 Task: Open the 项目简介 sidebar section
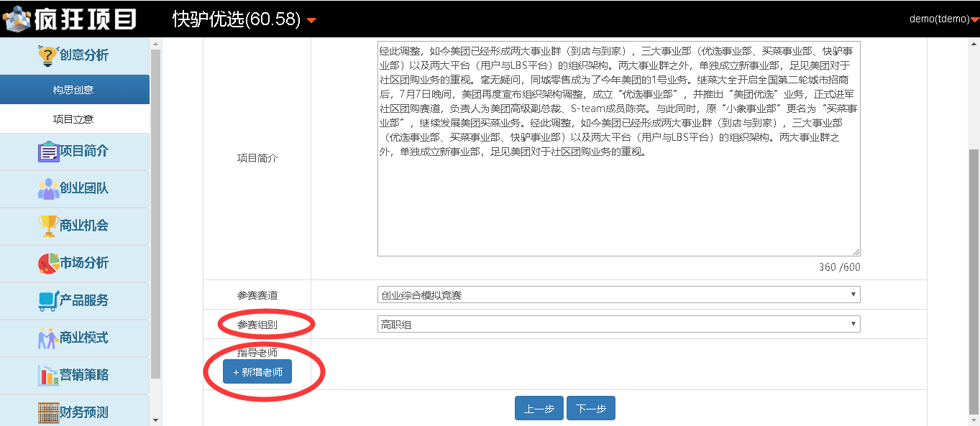(75, 152)
